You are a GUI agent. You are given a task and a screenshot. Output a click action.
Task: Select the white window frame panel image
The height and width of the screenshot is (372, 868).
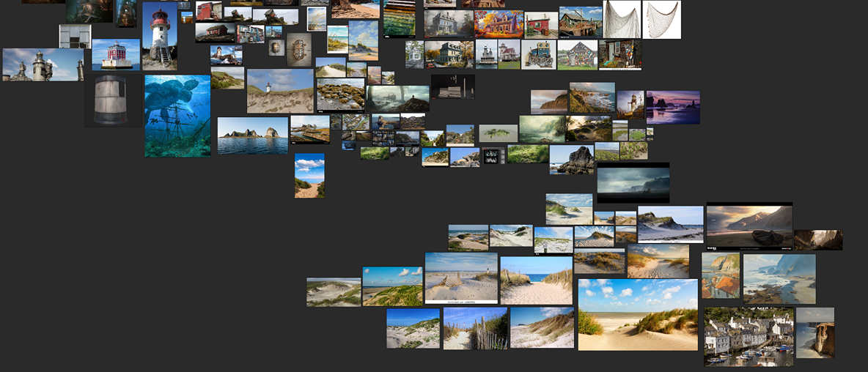(76, 37)
